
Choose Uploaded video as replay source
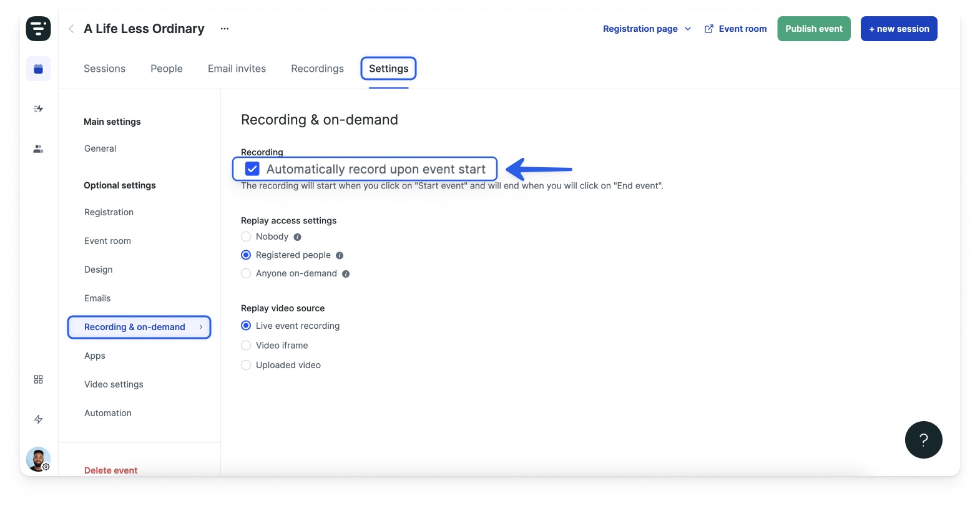tap(246, 365)
